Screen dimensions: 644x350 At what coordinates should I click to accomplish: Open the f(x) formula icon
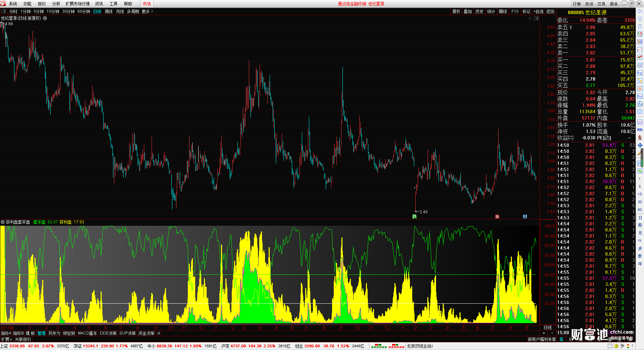click(x=640, y=104)
